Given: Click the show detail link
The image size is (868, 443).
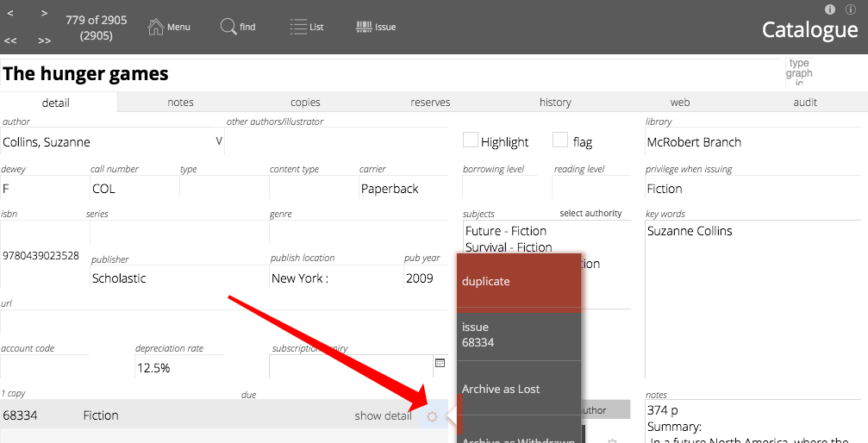Looking at the screenshot, I should click(383, 416).
